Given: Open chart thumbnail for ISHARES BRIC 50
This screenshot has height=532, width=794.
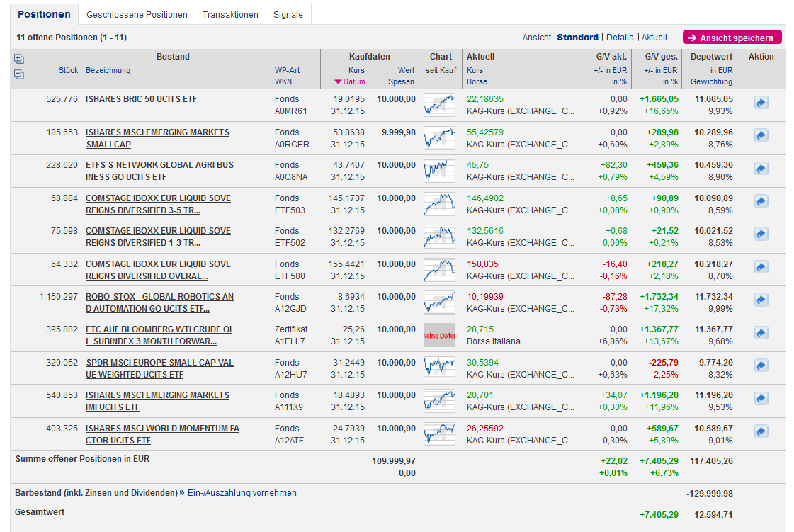Looking at the screenshot, I should click(x=439, y=105).
